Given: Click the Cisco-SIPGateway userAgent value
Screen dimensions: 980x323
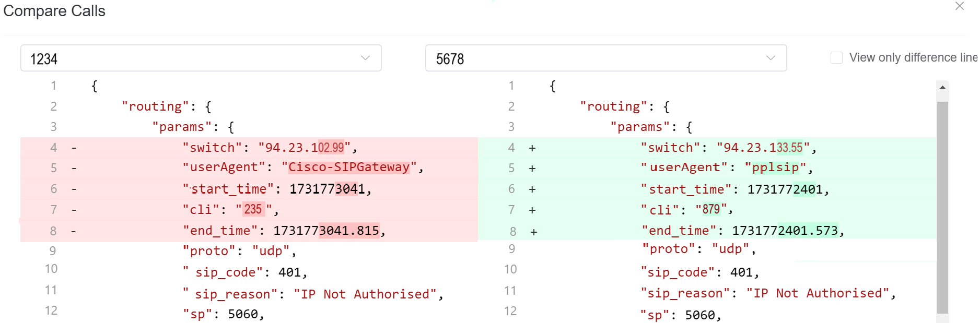Looking at the screenshot, I should coord(349,168).
